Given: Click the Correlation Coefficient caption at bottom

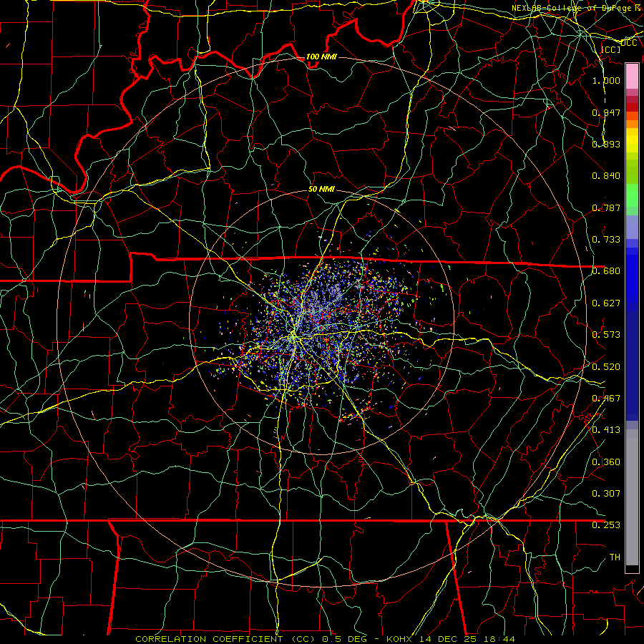Looking at the screenshot, I should [x=325, y=639].
